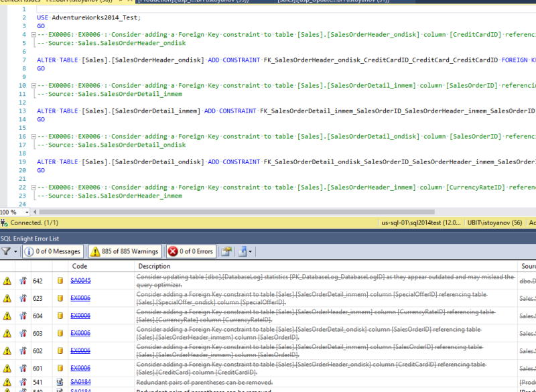Click the quick-fix tools icon in row 601

(x=23, y=369)
